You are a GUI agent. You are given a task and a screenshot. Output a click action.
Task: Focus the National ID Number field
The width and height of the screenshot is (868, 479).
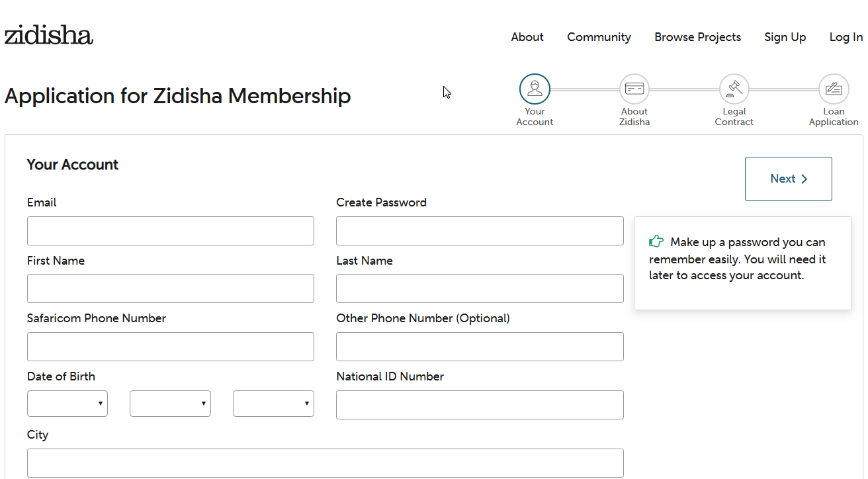(x=480, y=405)
